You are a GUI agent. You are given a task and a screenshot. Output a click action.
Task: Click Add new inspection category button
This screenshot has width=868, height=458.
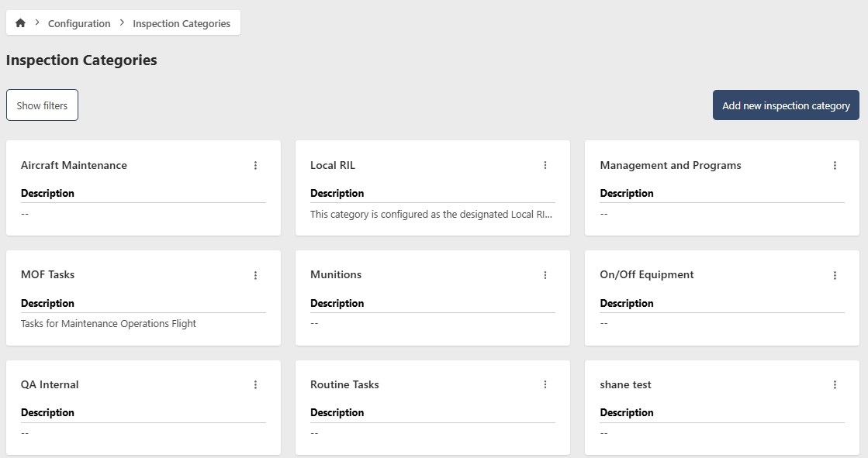coord(786,105)
